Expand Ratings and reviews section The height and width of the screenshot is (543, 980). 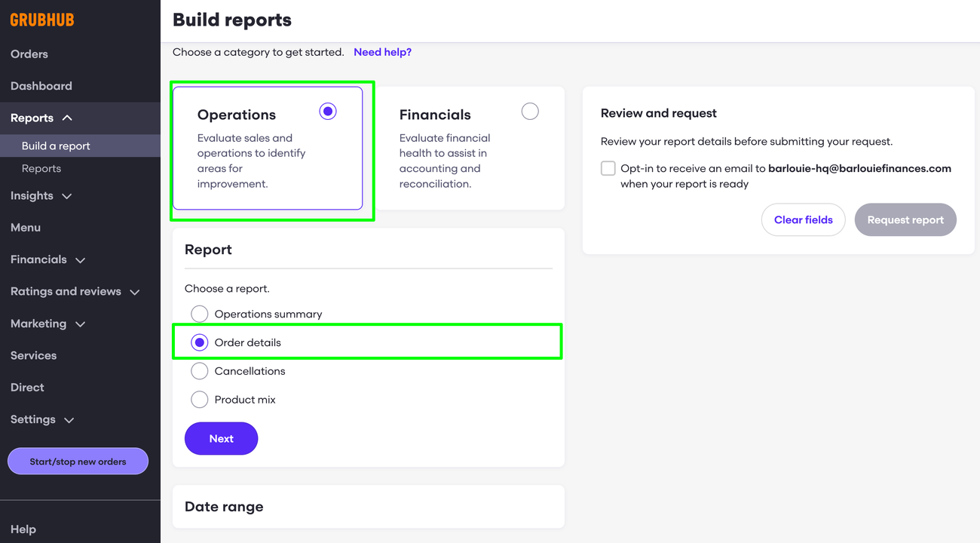[x=75, y=292]
